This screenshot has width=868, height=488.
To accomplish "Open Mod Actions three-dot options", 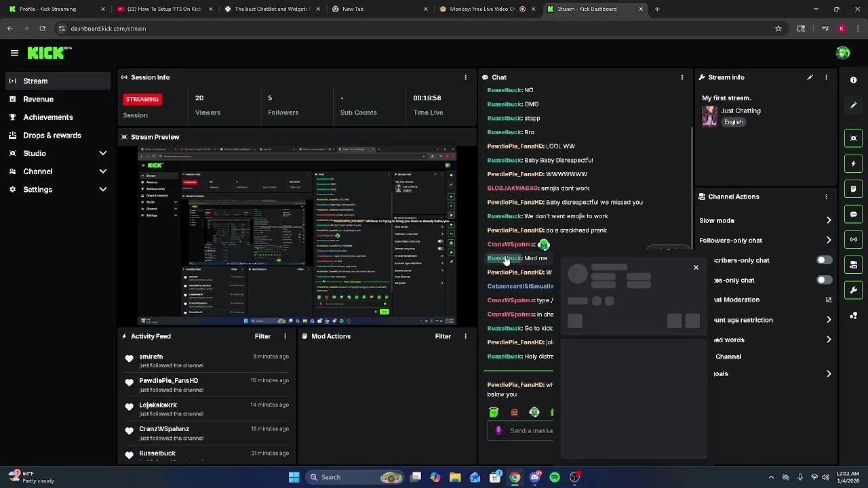I will tap(465, 336).
